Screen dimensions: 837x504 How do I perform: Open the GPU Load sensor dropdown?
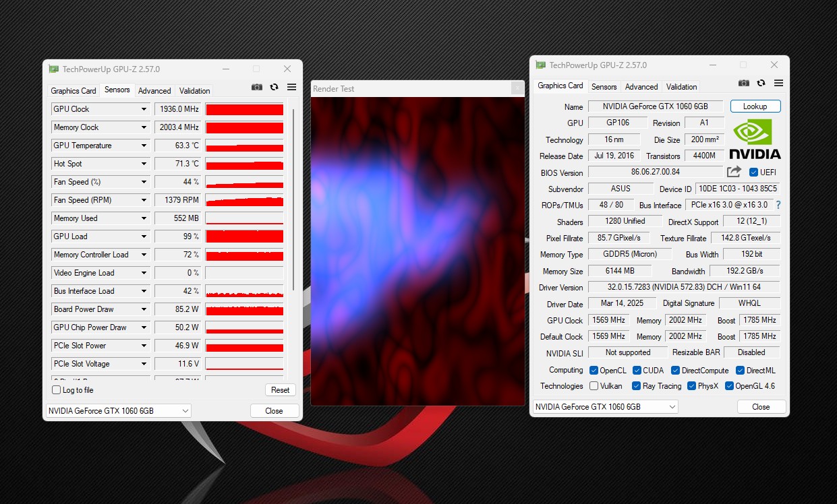[144, 237]
